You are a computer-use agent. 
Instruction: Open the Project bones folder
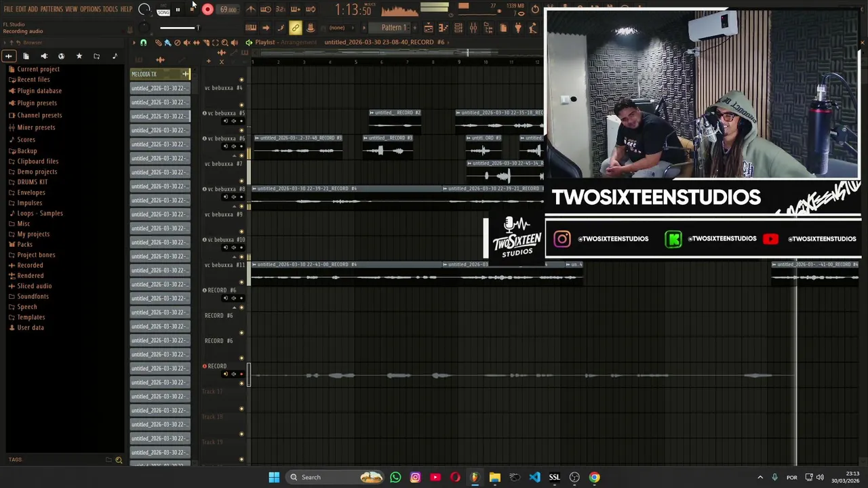(x=36, y=255)
